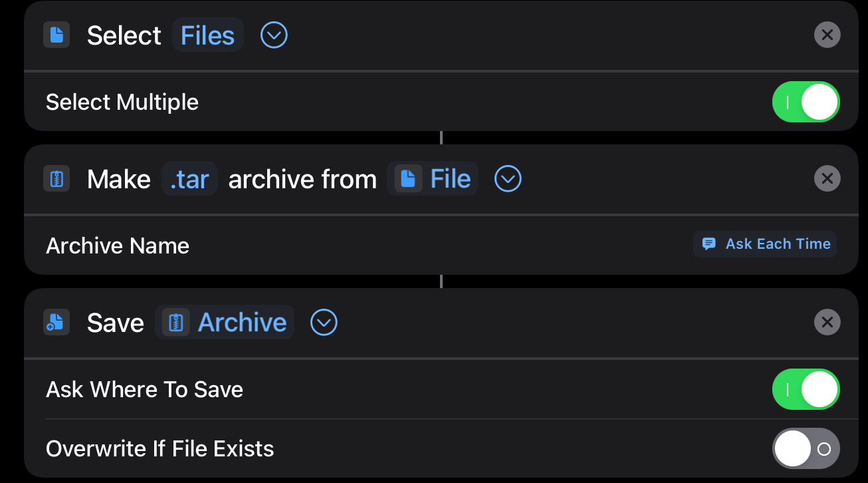Collapse the Select Files action options
The image size is (868, 483).
click(x=274, y=35)
